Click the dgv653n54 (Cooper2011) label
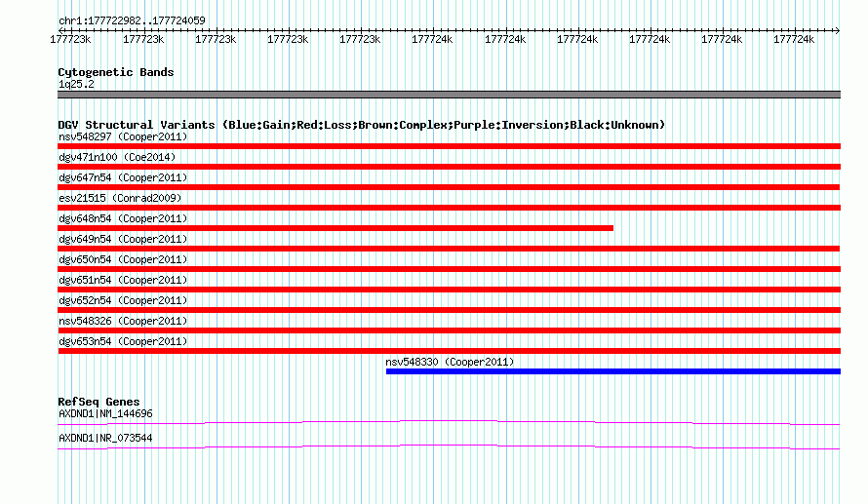The height and width of the screenshot is (504, 868). coord(123,341)
